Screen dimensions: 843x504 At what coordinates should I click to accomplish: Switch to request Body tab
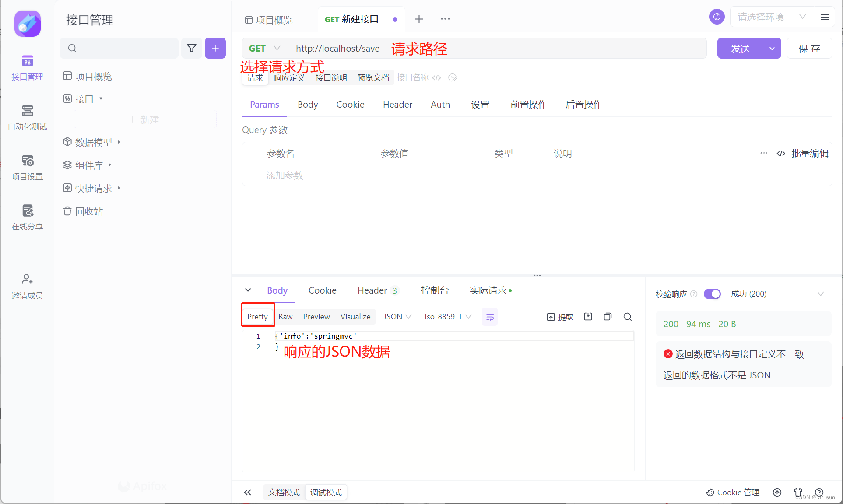tap(308, 105)
